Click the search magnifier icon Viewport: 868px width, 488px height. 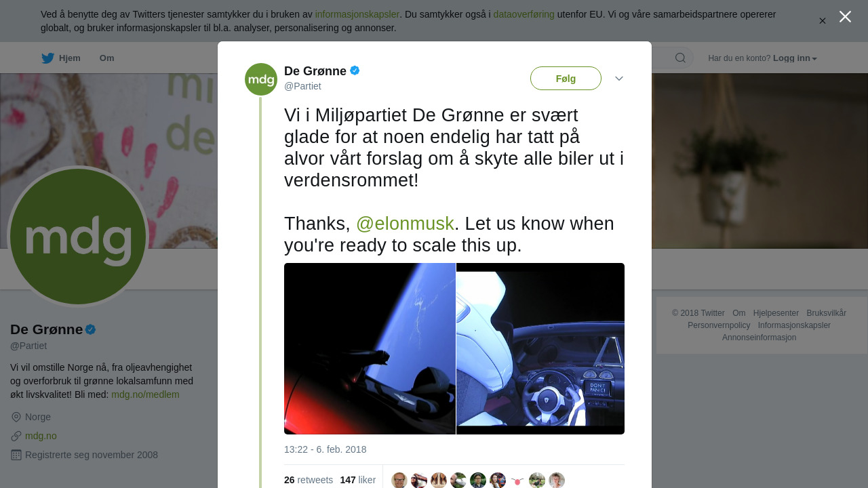pyautogui.click(x=680, y=58)
